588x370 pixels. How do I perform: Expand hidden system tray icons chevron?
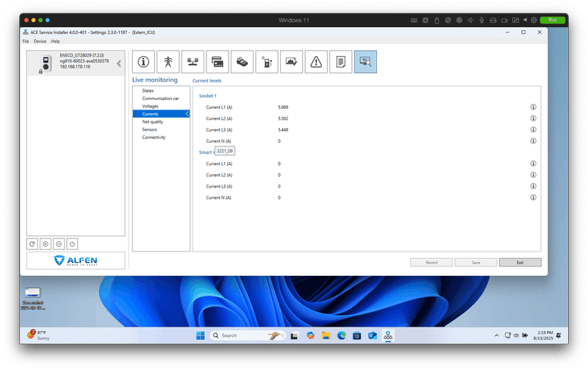tap(497, 335)
